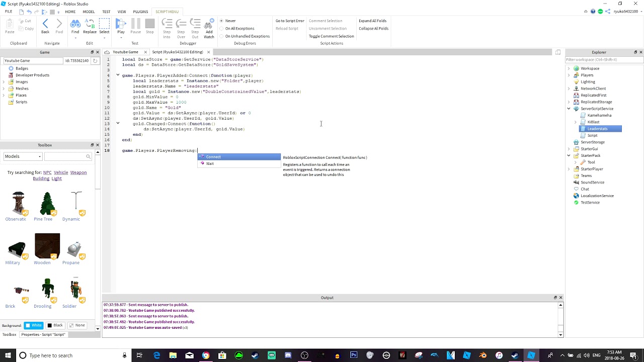Image resolution: width=644 pixels, height=362 pixels.
Task: Select On All Exceptions option
Action: pyautogui.click(x=236, y=29)
